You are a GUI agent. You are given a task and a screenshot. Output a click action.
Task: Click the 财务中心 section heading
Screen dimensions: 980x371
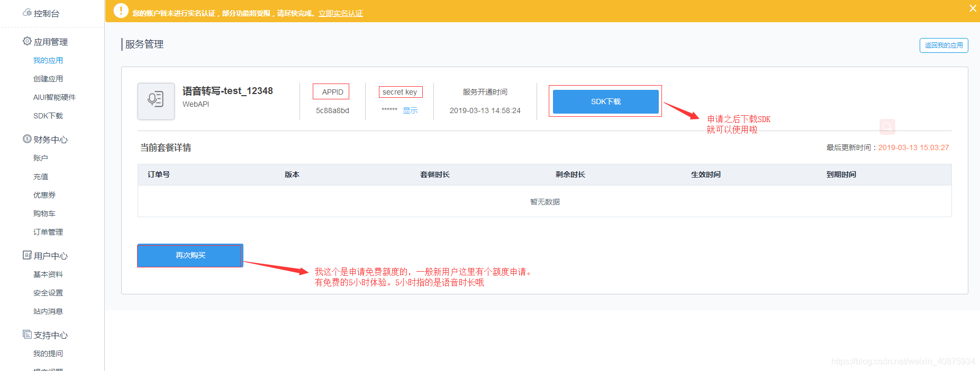51,140
